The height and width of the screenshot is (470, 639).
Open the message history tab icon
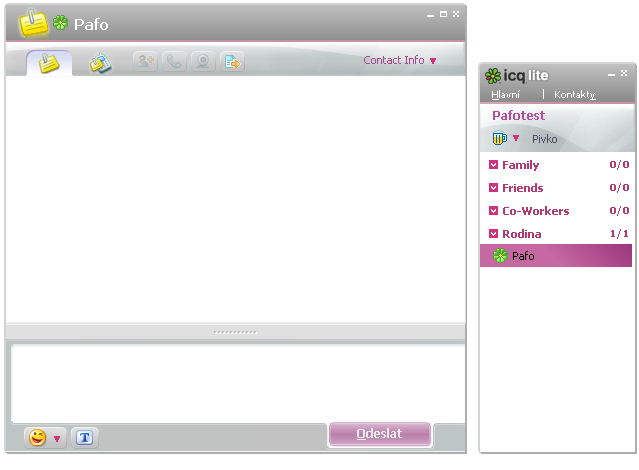coord(100,63)
